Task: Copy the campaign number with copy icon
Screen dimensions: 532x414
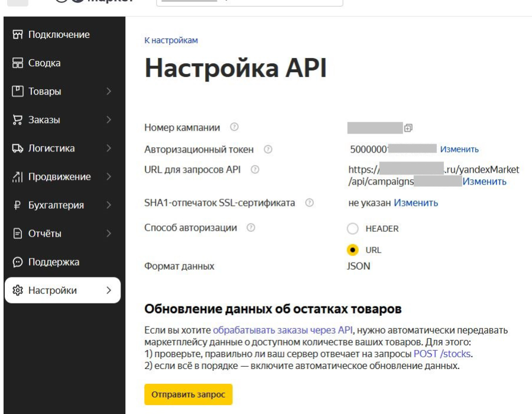Action: click(x=408, y=128)
